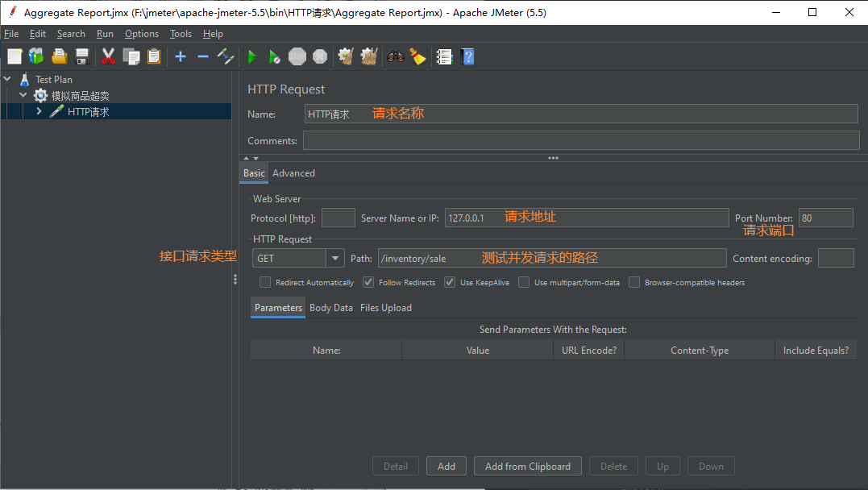This screenshot has height=490, width=868.
Task: Click the Protocol [http] field
Action: (x=338, y=218)
